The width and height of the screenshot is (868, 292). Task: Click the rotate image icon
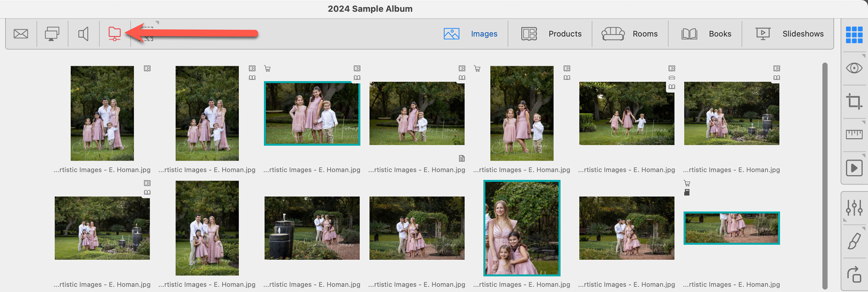click(854, 274)
